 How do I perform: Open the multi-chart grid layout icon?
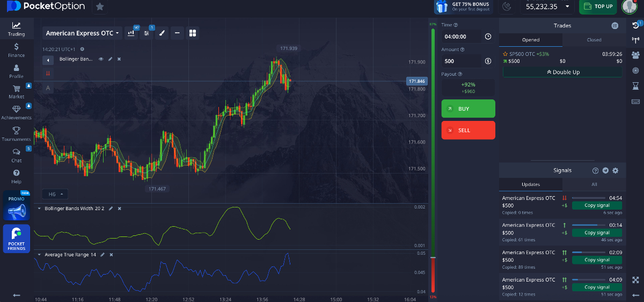[193, 33]
